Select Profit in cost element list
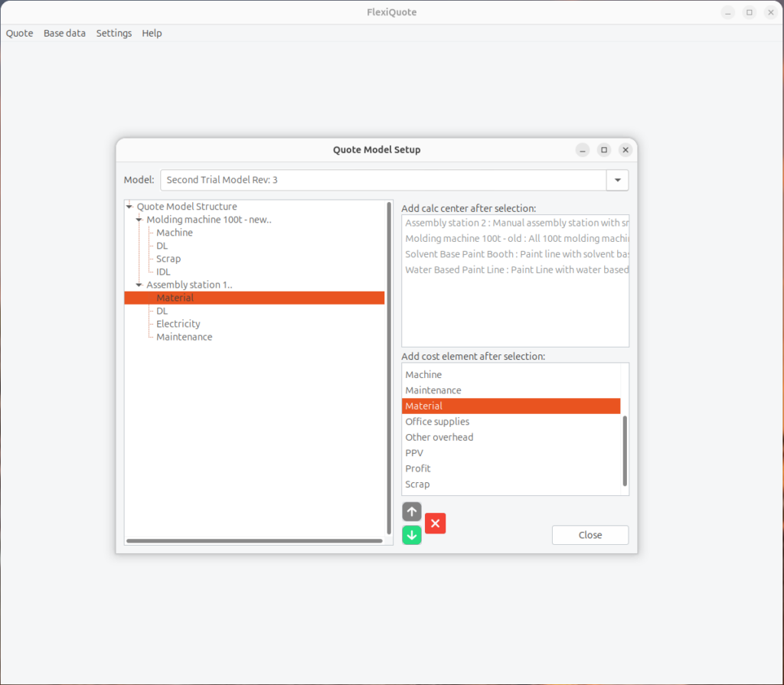The width and height of the screenshot is (784, 685). tap(418, 468)
